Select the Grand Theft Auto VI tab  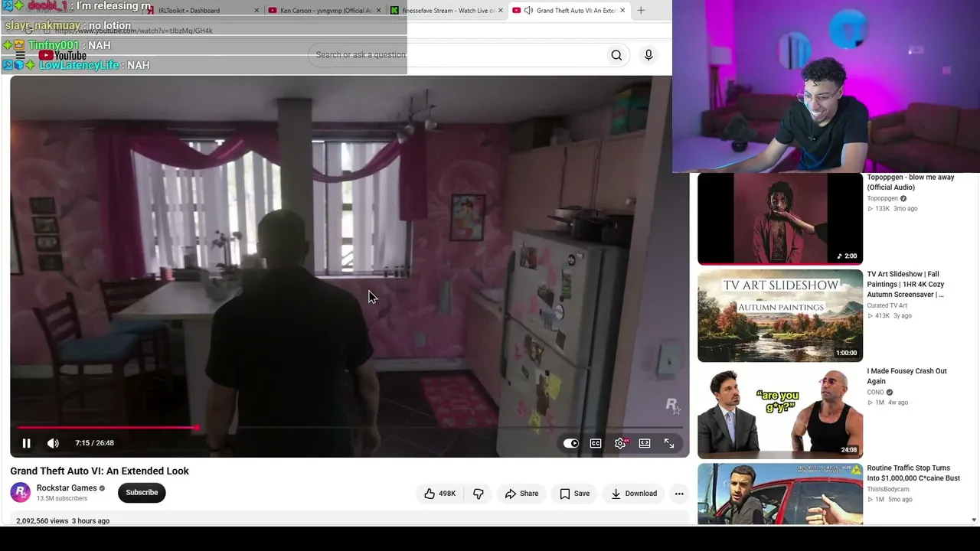[568, 11]
